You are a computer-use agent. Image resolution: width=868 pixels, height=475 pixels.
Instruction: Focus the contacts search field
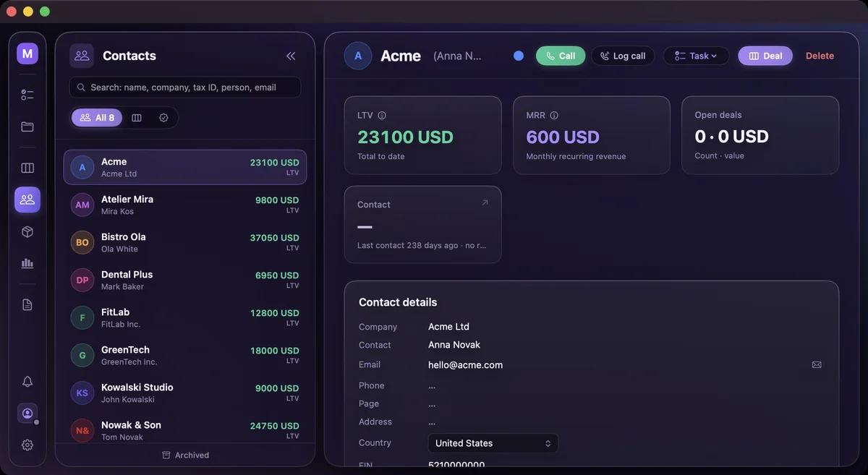[185, 87]
